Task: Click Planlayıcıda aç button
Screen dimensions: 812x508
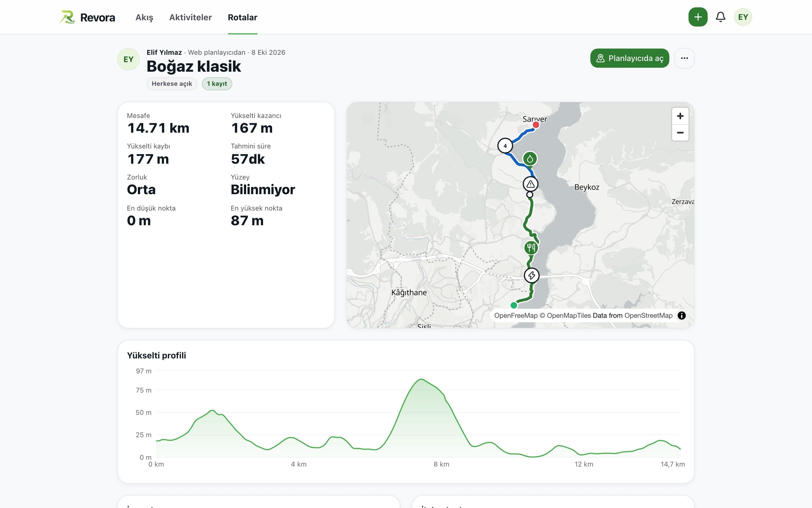Action: click(x=630, y=58)
